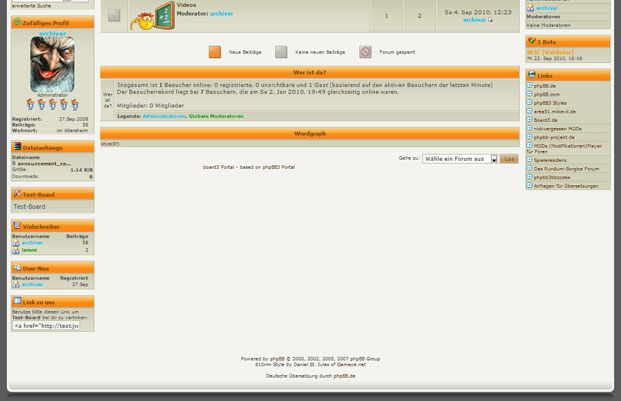Open the 'Spieleresidenz' link
Image resolution: width=621 pixels, height=401 pixels.
coord(550,160)
